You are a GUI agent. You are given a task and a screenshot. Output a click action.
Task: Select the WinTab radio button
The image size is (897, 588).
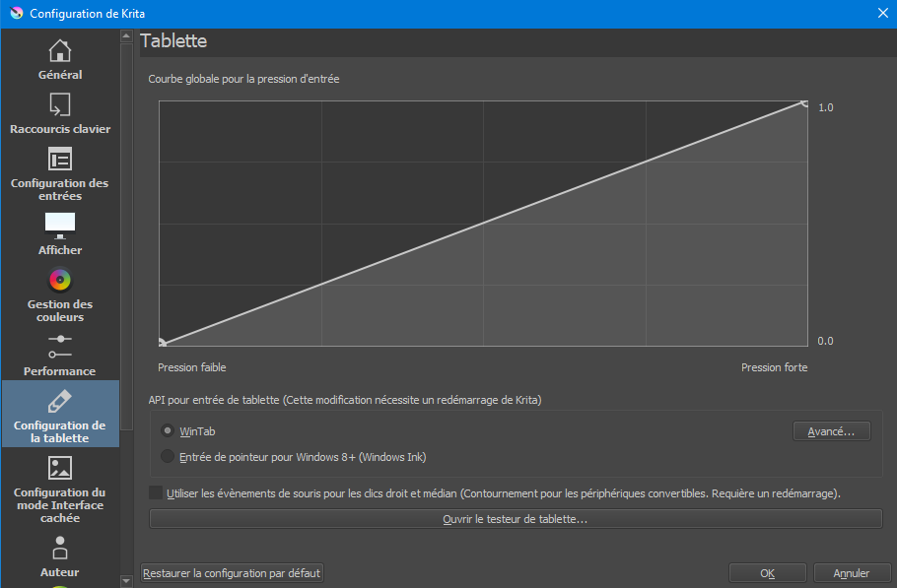tap(167, 430)
